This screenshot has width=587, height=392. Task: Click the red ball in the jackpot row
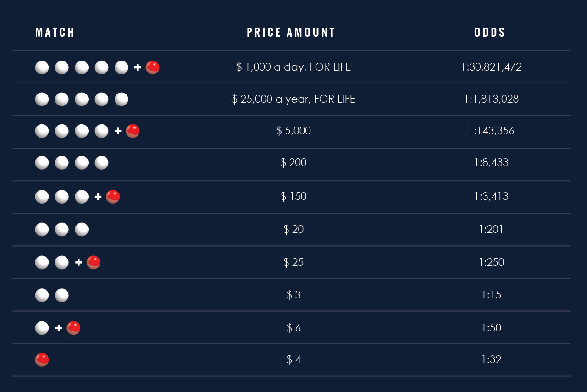153,67
